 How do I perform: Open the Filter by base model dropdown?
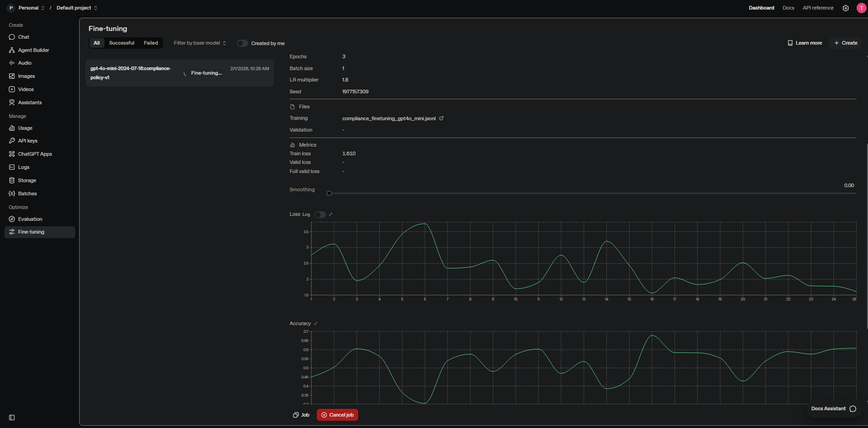(x=200, y=43)
